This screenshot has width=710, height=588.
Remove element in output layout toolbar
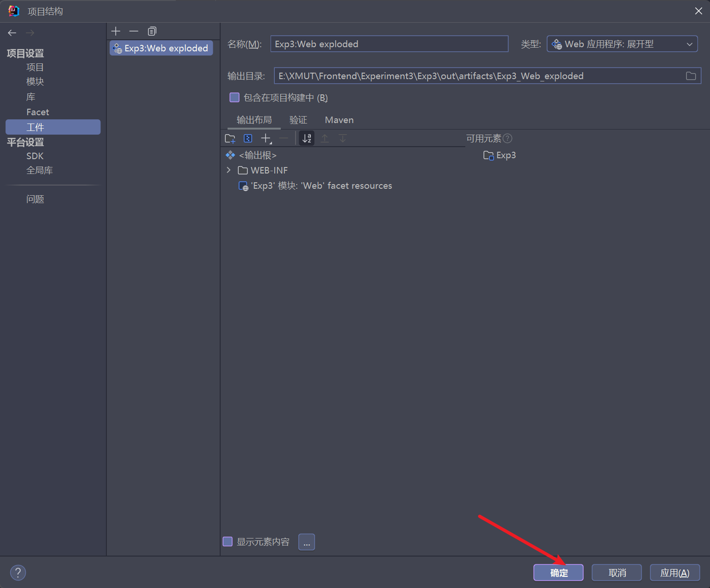[284, 138]
